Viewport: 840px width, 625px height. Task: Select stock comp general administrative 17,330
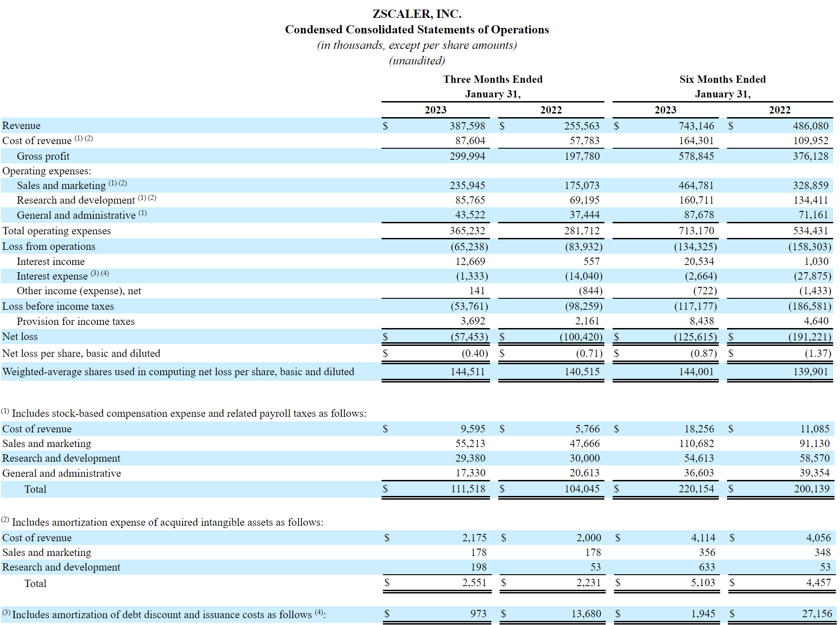point(470,473)
